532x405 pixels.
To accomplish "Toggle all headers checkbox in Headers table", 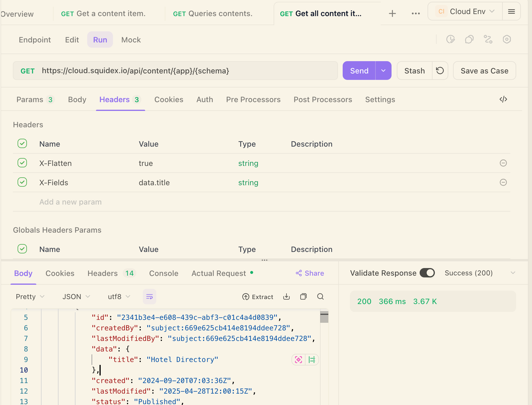I will coord(22,143).
